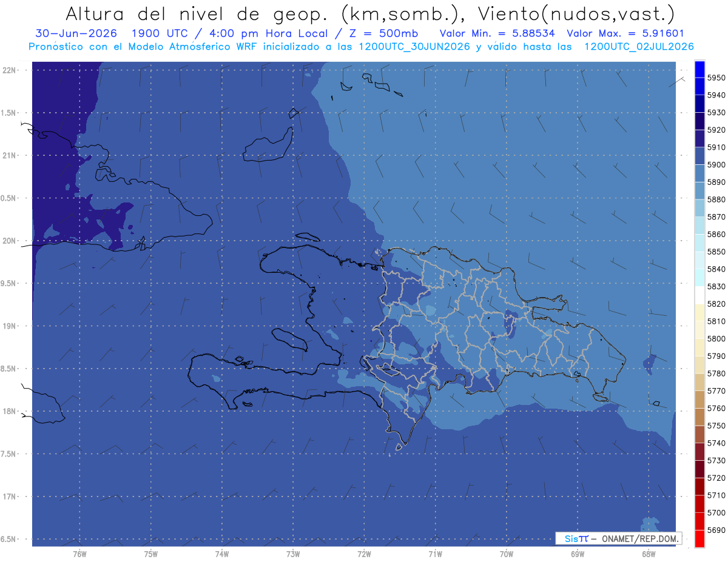Image resolution: width=728 pixels, height=562 pixels.
Task: Click 'Valor Max. = 5.91601' text
Action: click(625, 33)
